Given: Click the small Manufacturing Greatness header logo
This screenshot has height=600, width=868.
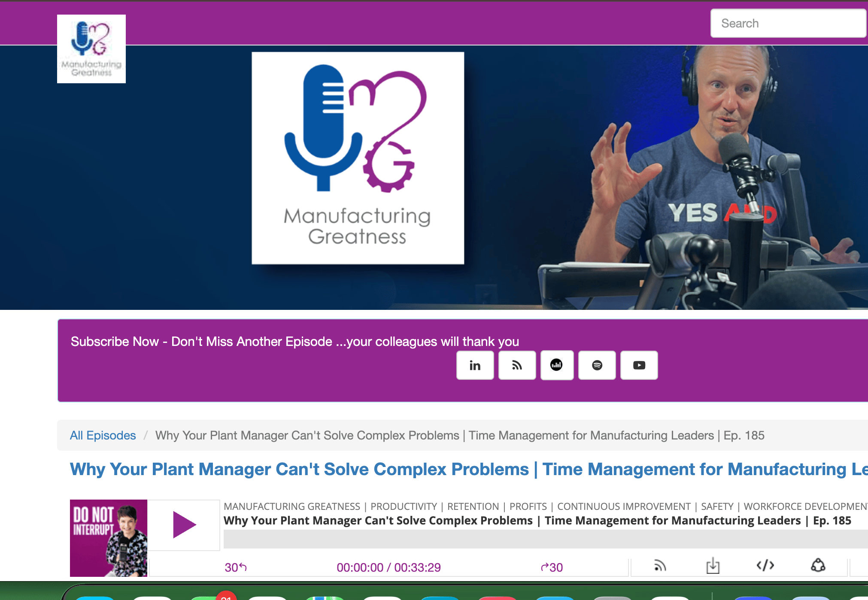Looking at the screenshot, I should click(x=91, y=49).
